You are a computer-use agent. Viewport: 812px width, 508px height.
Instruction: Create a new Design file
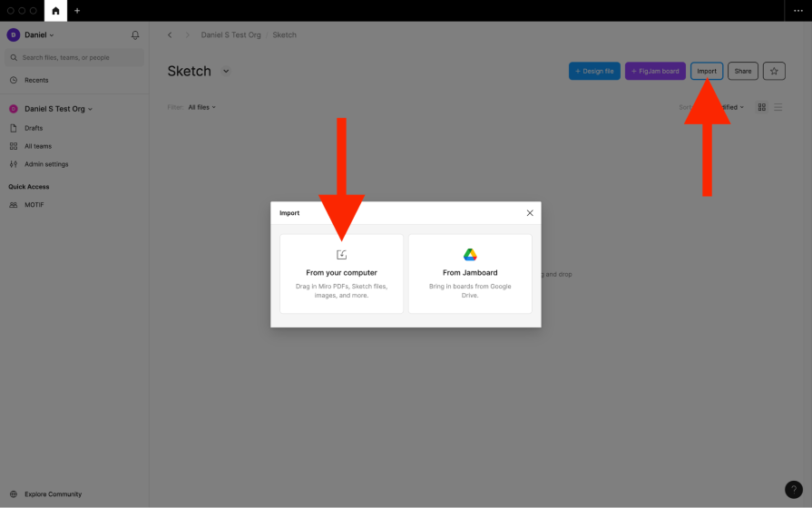click(594, 71)
